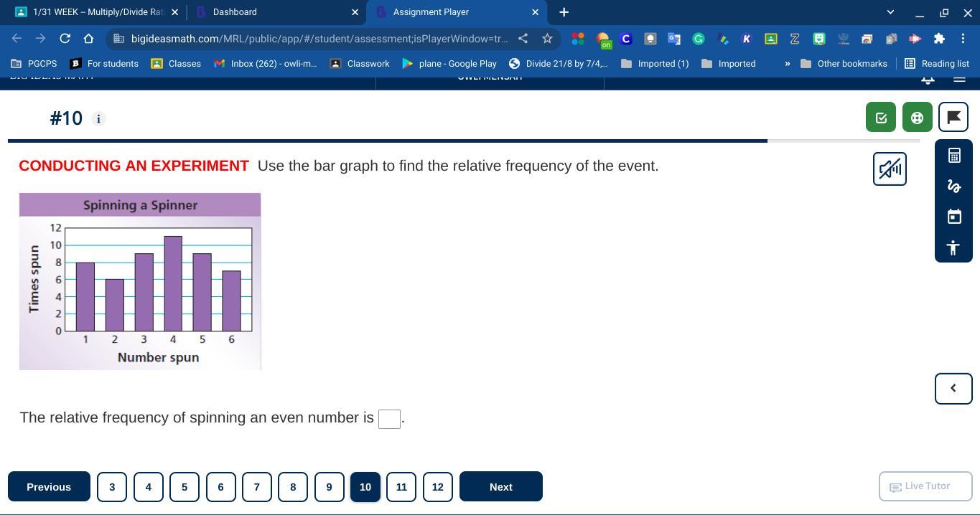This screenshot has height=515, width=980.
Task: Open the accessibility options icon
Action: [953, 247]
